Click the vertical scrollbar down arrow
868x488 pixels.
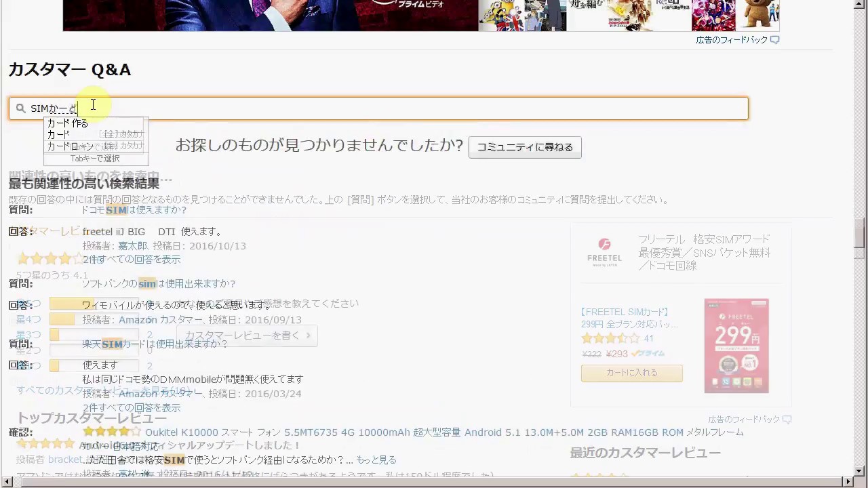859,470
